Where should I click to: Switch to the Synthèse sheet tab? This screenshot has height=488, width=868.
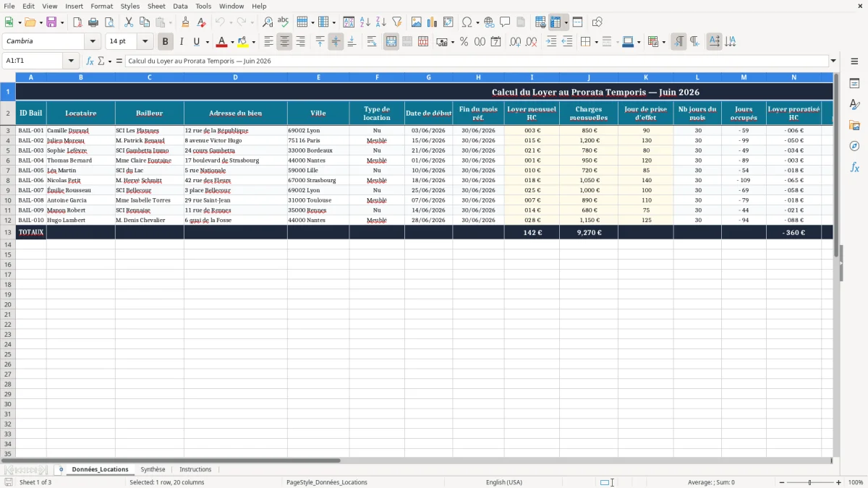click(153, 469)
